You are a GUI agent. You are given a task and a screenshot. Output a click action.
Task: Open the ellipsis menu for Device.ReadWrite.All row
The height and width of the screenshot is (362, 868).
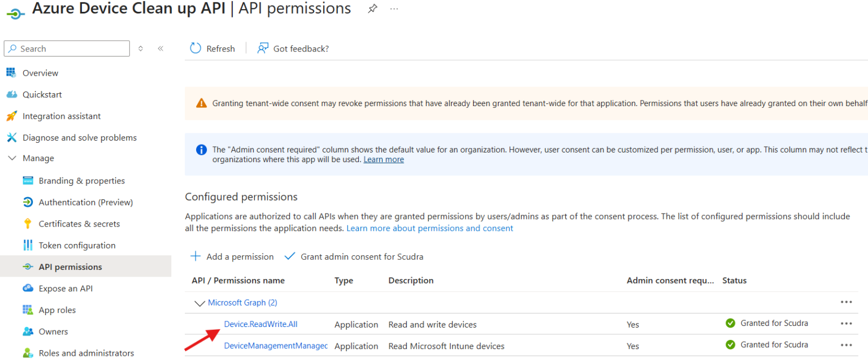[846, 324]
